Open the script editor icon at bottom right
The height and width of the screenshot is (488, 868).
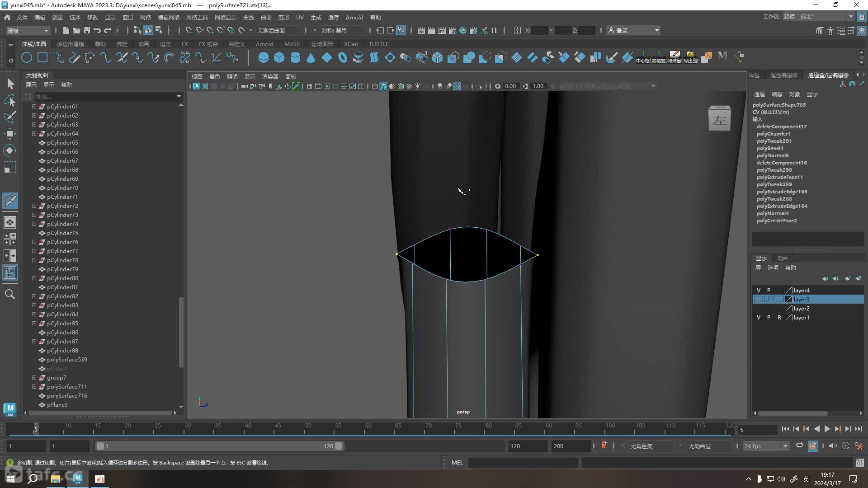click(859, 462)
